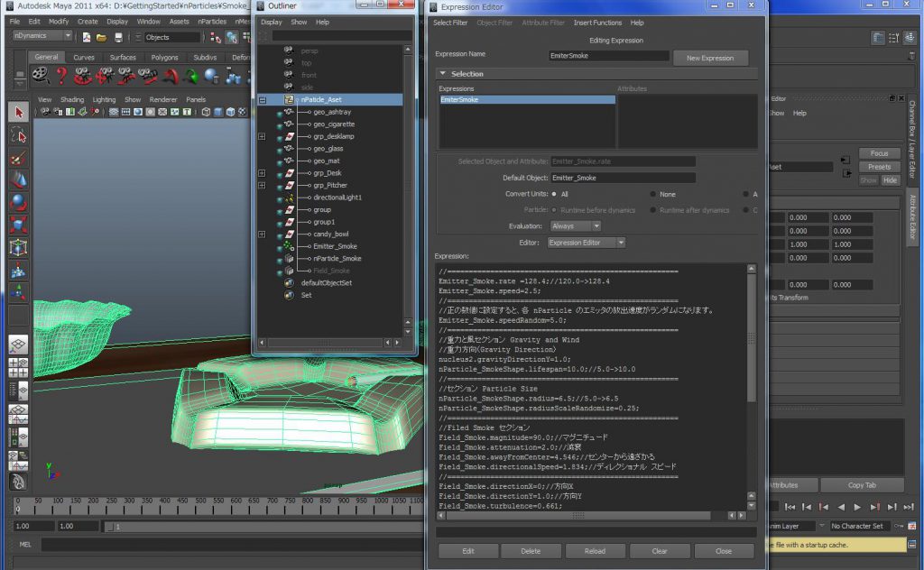The height and width of the screenshot is (570, 924).
Task: Click the Clear button
Action: (660, 551)
